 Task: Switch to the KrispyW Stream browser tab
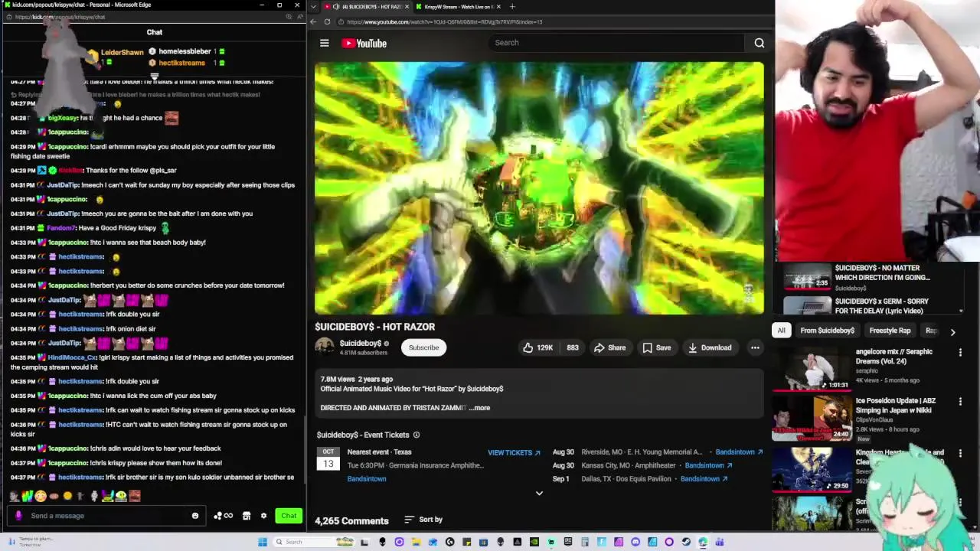(458, 7)
